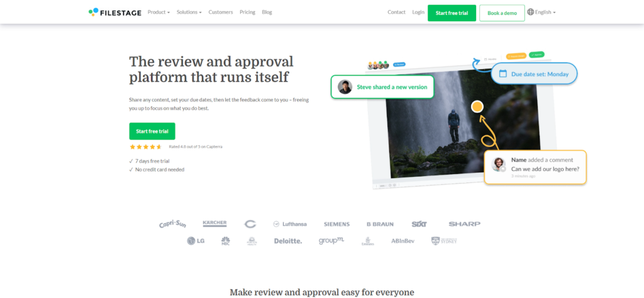
Task: Click the five-star rating icons
Action: [146, 146]
